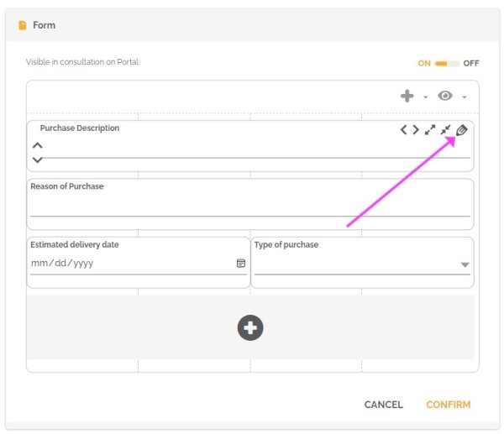This screenshot has width=504, height=434.
Task: Click the eye visibility icon in the toolbar
Action: coord(445,97)
